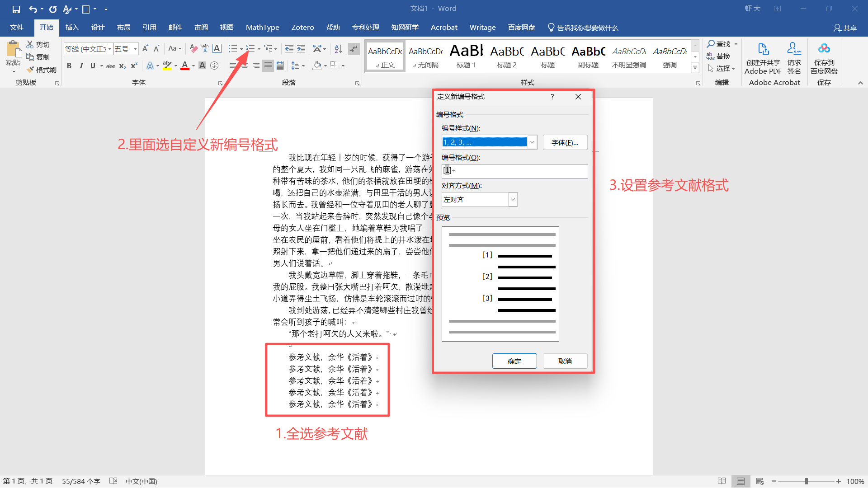Toggle bold formatting
The height and width of the screenshot is (488, 868).
click(x=69, y=66)
